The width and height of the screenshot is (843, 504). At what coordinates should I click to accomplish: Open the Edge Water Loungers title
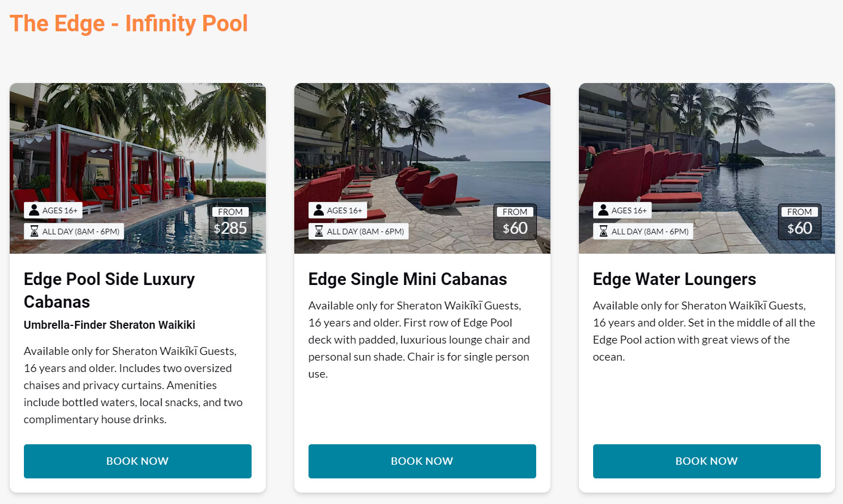pyautogui.click(x=675, y=279)
